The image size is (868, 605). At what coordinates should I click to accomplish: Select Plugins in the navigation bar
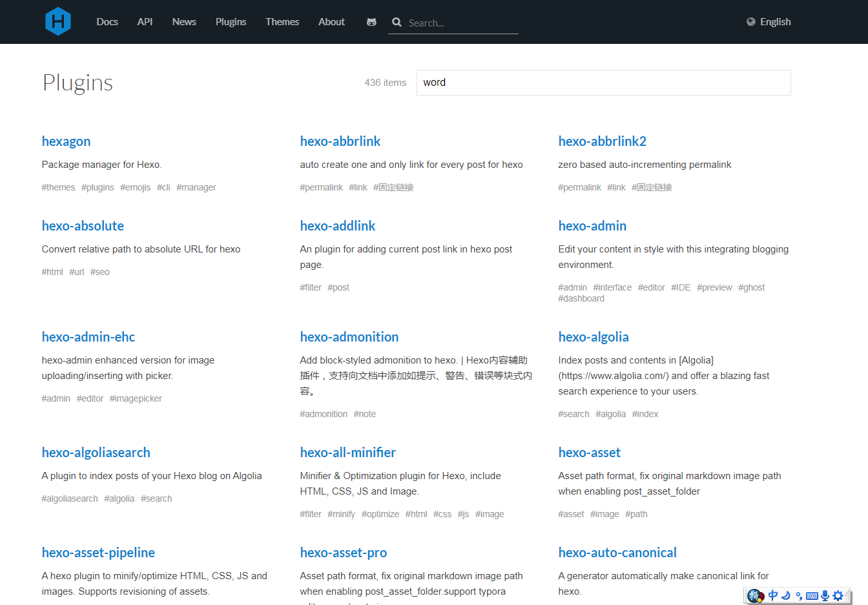click(x=231, y=22)
